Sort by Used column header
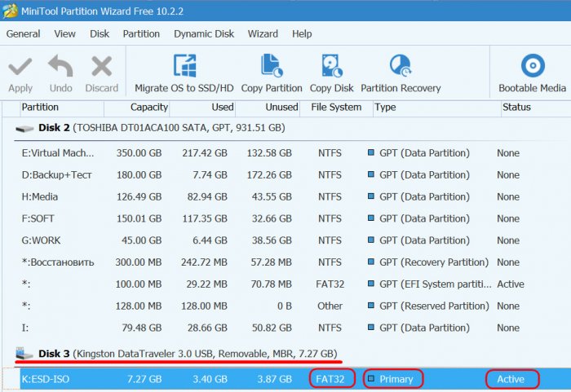571x392 pixels. (x=202, y=108)
